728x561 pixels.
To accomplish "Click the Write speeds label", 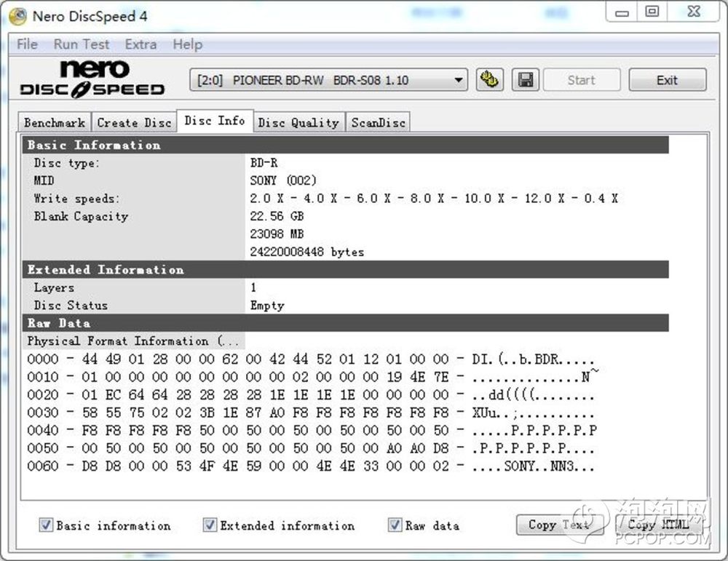I will 76,199.
